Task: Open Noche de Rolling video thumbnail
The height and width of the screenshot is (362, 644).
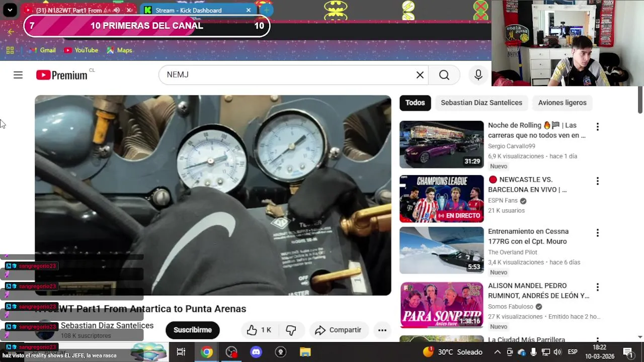Action: (442, 144)
